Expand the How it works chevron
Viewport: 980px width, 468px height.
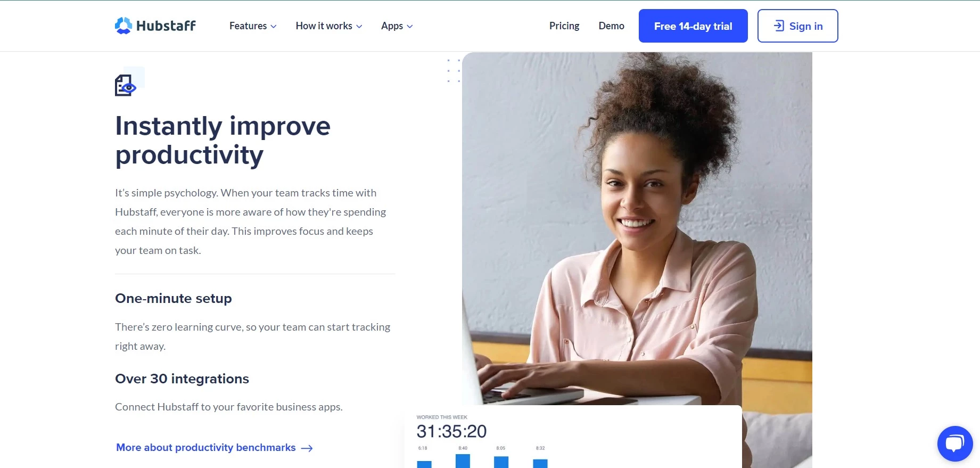click(x=359, y=26)
